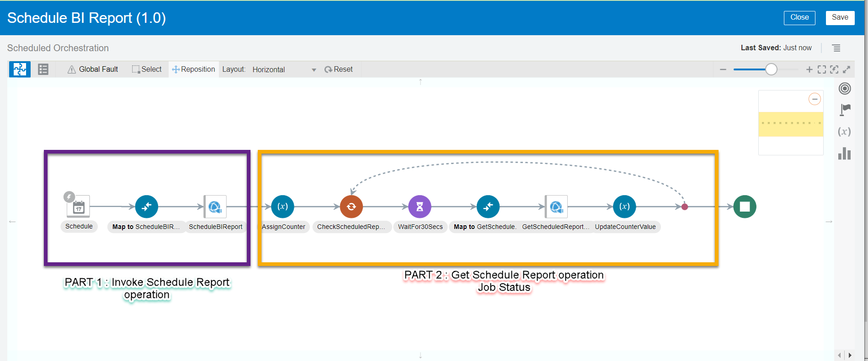Viewport: 868px width, 361px height.
Task: Click the WaitFor30Secs hourglass node
Action: pos(420,207)
